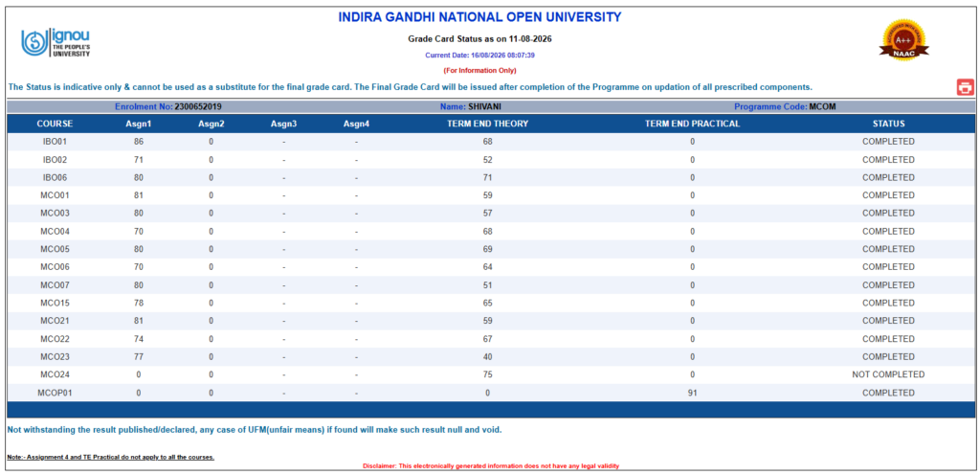This screenshot has width=980, height=475.
Task: Select the COURSE column header
Action: coord(55,124)
